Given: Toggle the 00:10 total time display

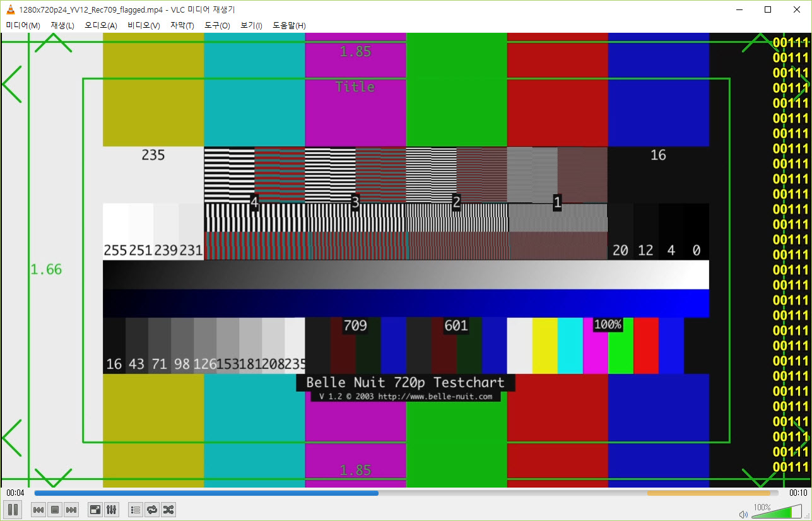Looking at the screenshot, I should click(797, 493).
